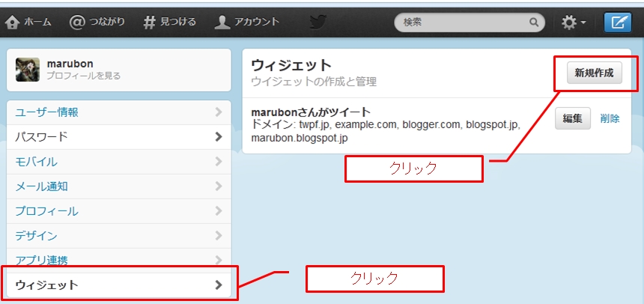The height and width of the screenshot is (304, 644).
Task: Select ウィジェット in the sidebar
Action: [119, 285]
